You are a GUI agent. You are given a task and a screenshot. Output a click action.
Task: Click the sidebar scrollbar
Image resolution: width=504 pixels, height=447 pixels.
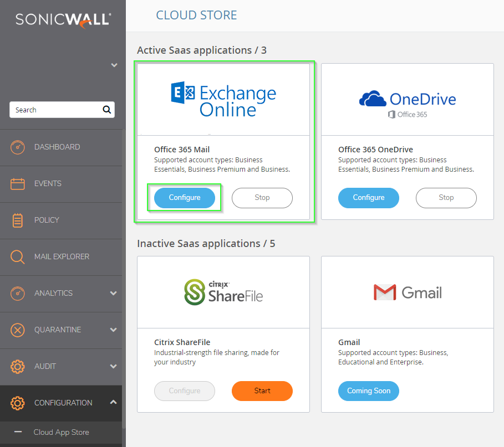tap(124, 279)
